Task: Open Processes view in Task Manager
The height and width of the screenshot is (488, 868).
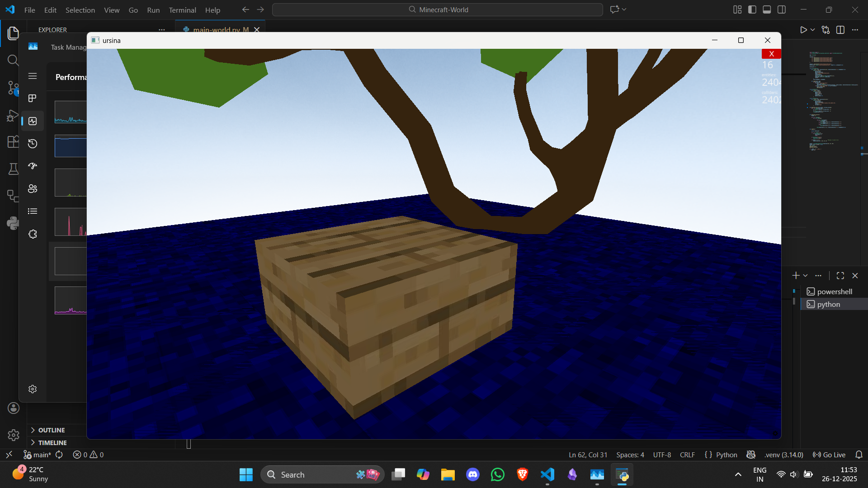Action: pos(33,98)
